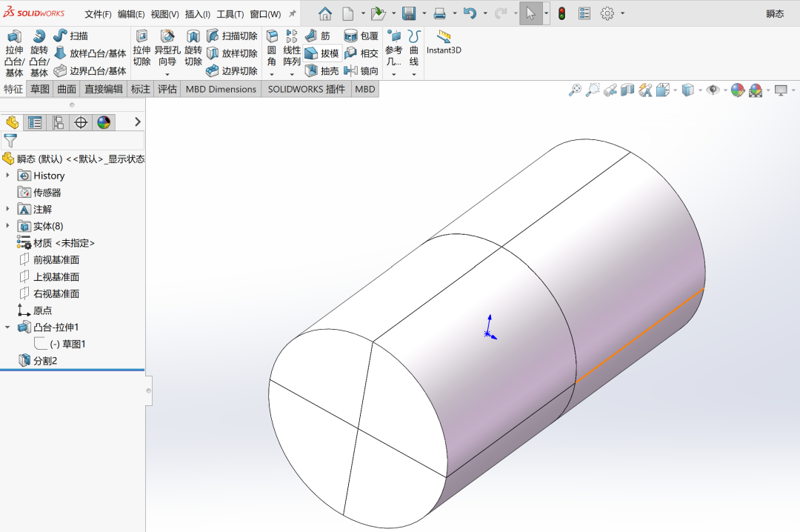Image resolution: width=800 pixels, height=532 pixels.
Task: Switch to the 曲面 (Surfaces) ribbon tab
Action: [67, 90]
